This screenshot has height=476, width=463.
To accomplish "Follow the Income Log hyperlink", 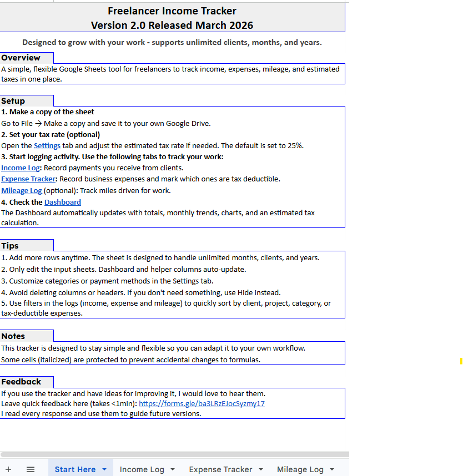I will pos(21,168).
